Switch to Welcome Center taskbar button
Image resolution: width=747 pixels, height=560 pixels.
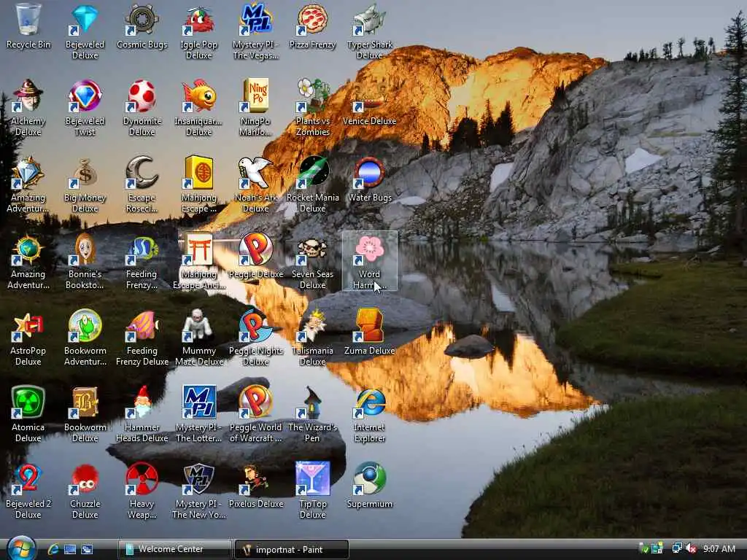[174, 550]
